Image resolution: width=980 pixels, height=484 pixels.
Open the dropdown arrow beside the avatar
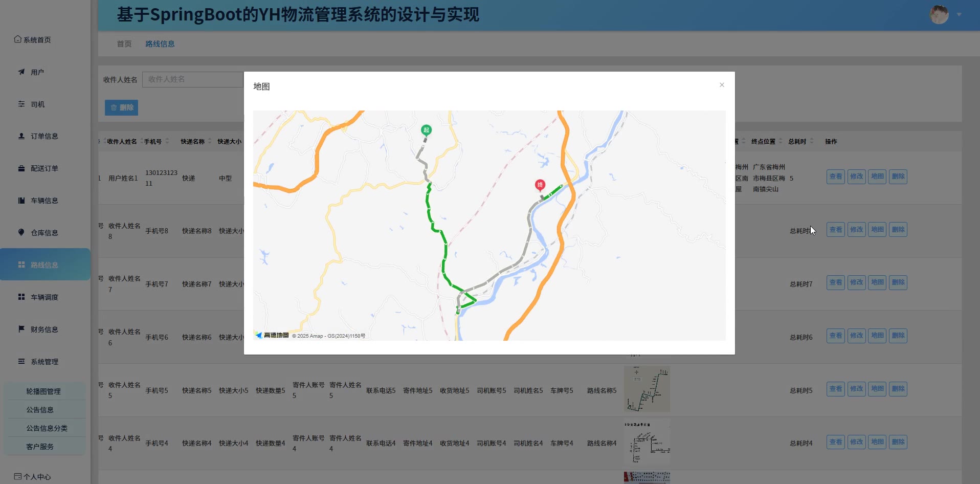tap(959, 15)
